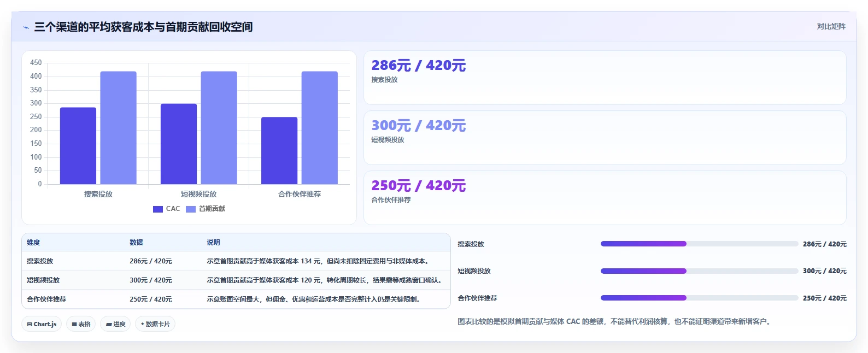Click the title 三个渠道的平均获客成本与首期贡献回收空间
The image size is (868, 353).
pyautogui.click(x=143, y=27)
